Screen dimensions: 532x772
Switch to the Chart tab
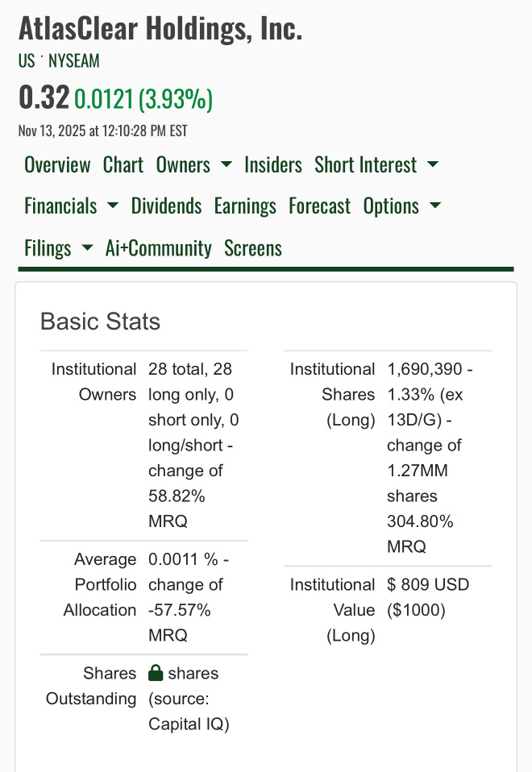point(123,164)
